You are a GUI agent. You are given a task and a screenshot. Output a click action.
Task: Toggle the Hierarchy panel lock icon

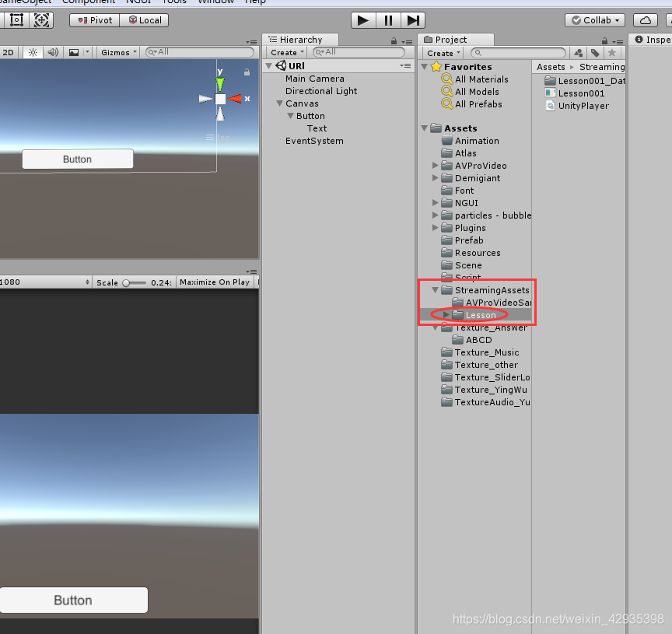click(394, 41)
